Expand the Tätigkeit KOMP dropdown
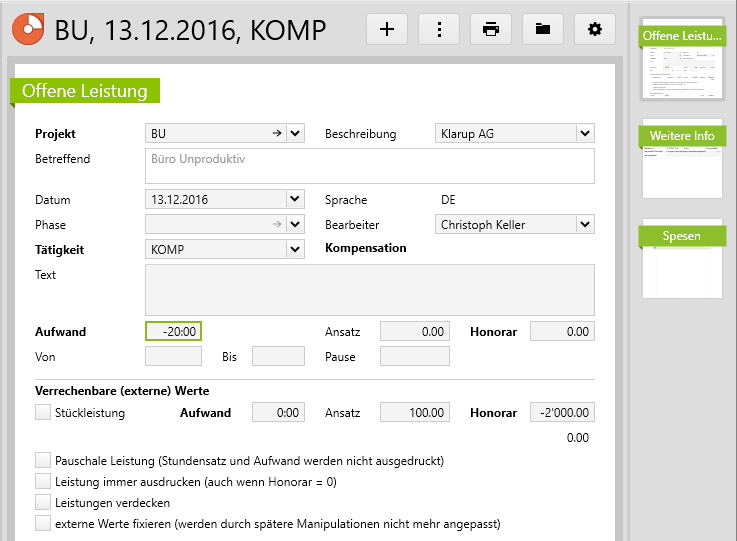Image resolution: width=737 pixels, height=541 pixels. [x=295, y=248]
